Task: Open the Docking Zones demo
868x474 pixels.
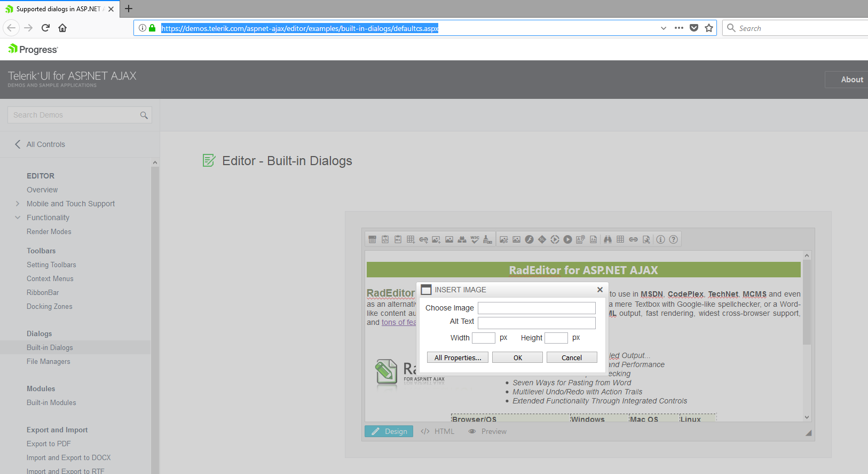Action: click(x=50, y=306)
